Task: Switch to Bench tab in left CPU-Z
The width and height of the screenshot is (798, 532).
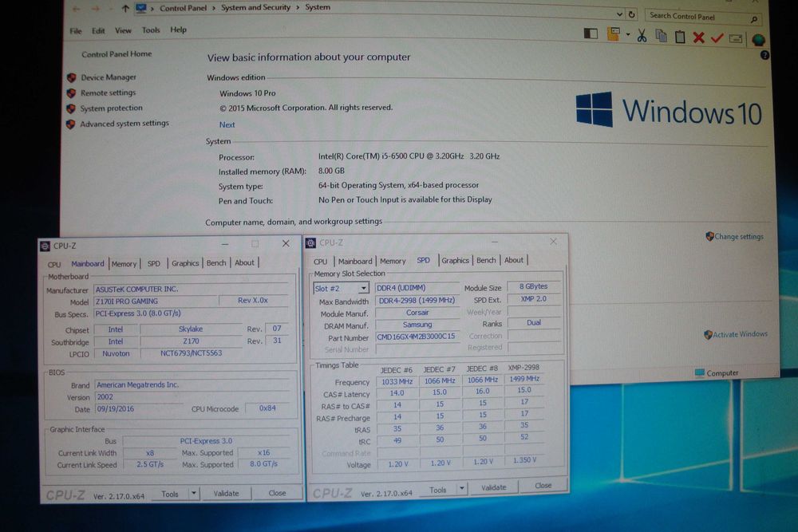Action: click(216, 263)
